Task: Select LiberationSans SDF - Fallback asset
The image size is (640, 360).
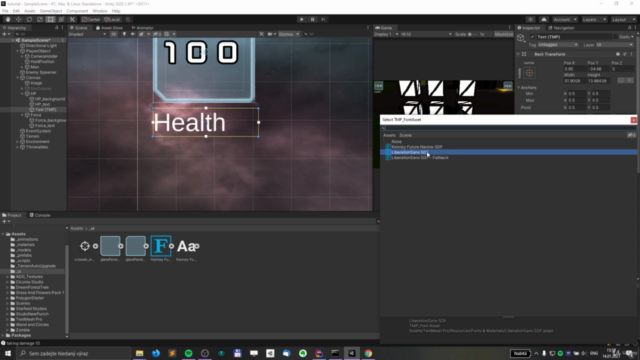Action: pos(420,158)
